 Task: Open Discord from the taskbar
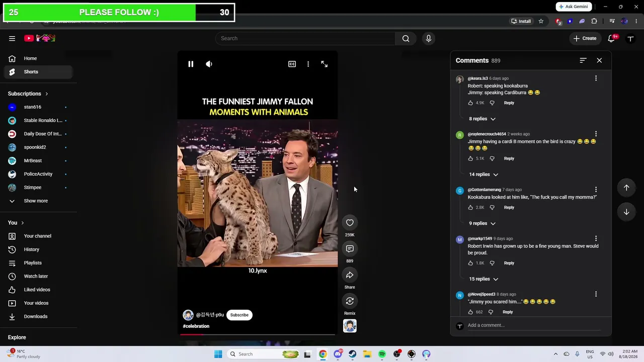pos(338,354)
